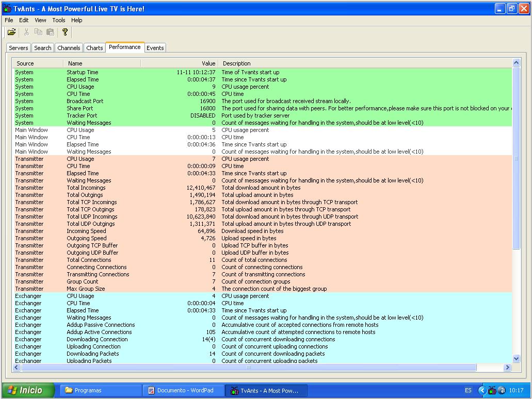
Task: Select the Total Outgoings row
Action: pos(262,195)
